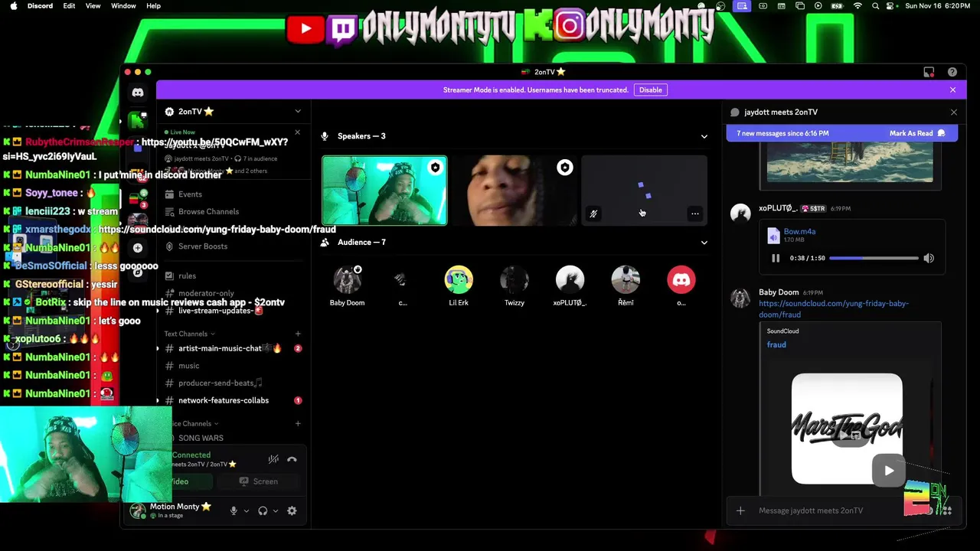Create channel in Text Channels with plus
Screen dimensions: 980x551
(298, 334)
